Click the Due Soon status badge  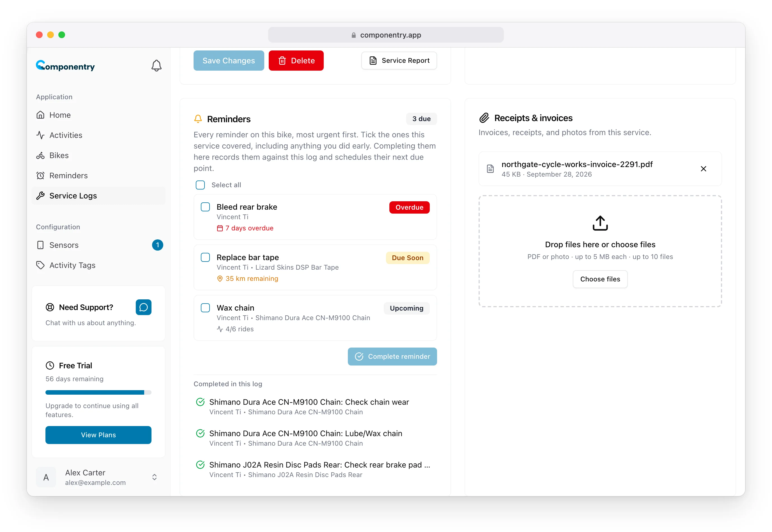pyautogui.click(x=407, y=258)
